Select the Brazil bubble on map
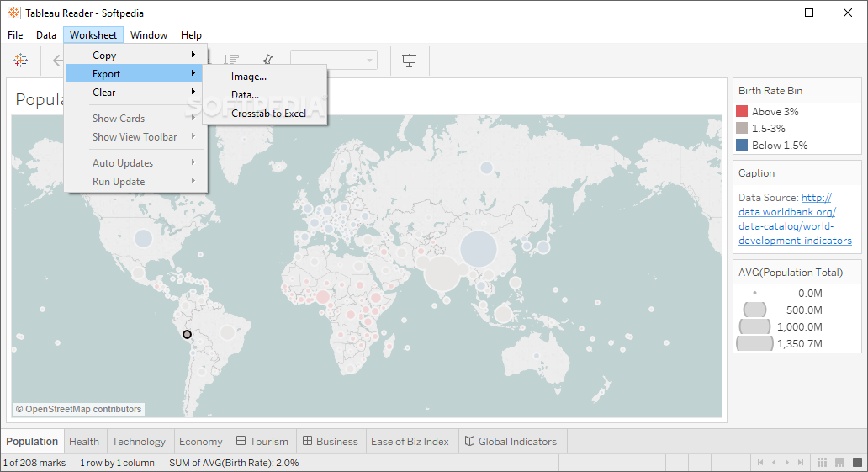 [228, 333]
